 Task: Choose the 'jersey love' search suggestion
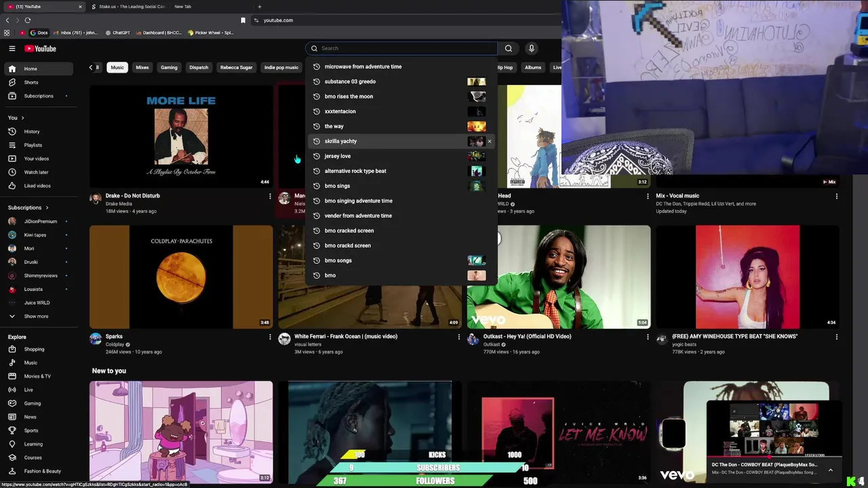pyautogui.click(x=401, y=156)
